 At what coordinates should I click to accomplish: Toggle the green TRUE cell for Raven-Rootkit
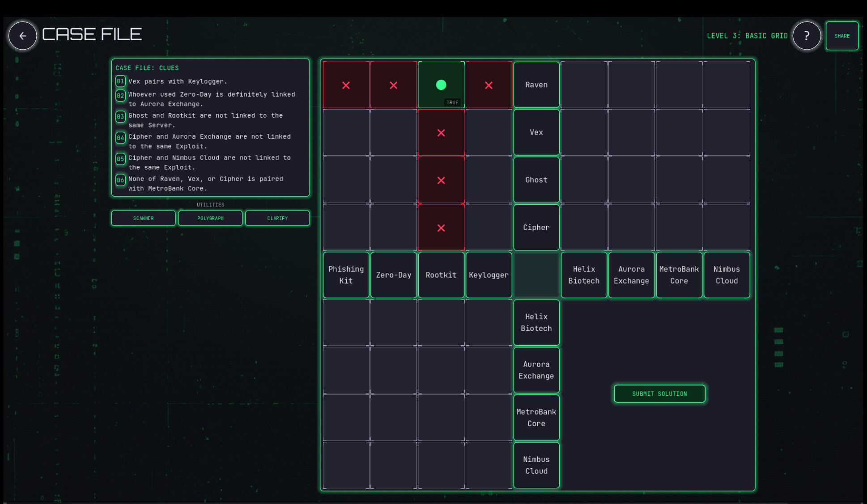(x=441, y=85)
